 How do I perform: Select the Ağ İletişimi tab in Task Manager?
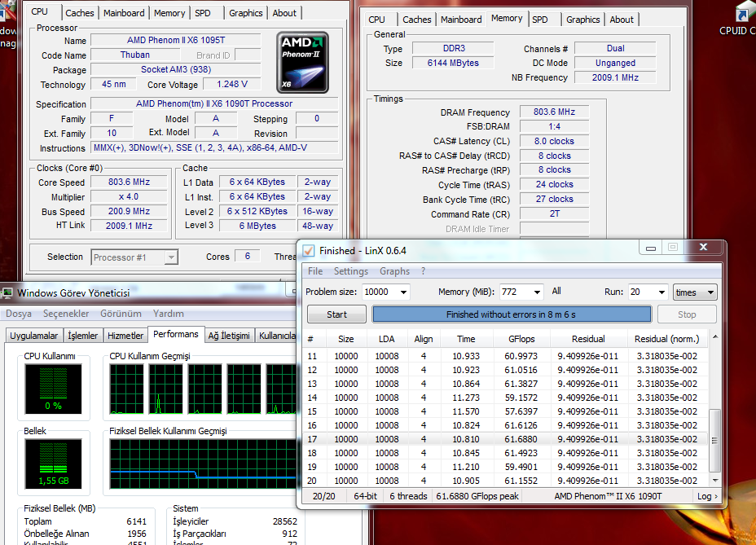(x=229, y=336)
